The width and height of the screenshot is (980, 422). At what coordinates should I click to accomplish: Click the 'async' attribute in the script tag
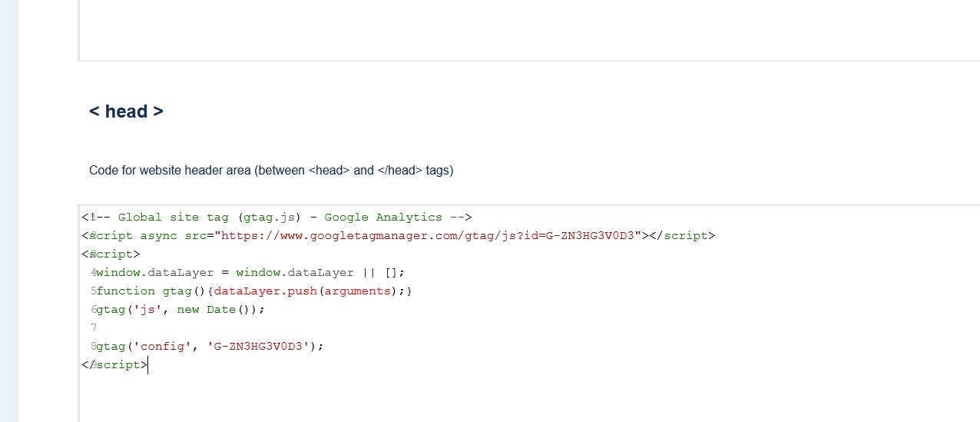click(159, 236)
